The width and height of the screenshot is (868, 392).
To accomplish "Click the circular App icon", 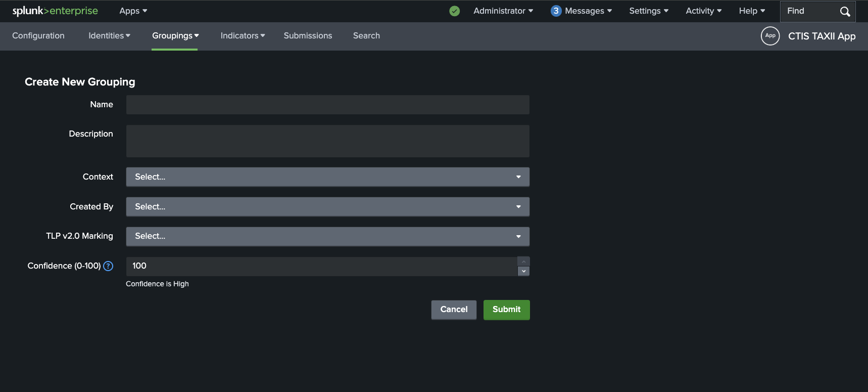I will [x=770, y=36].
